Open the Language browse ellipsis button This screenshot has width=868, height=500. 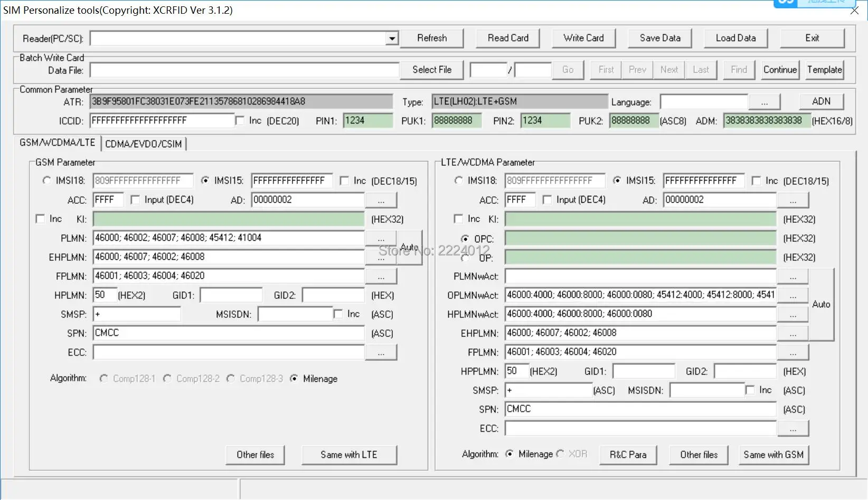coord(764,102)
